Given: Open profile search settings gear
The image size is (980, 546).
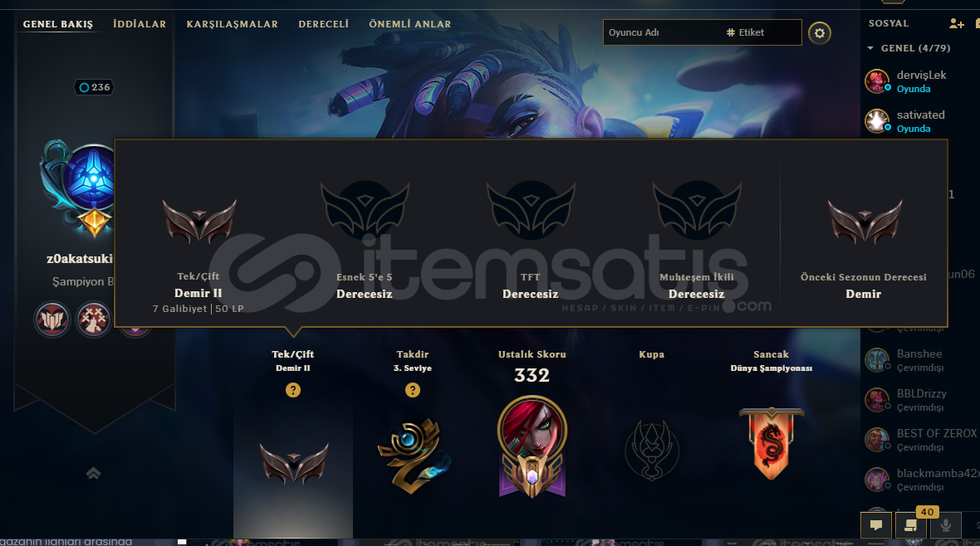Looking at the screenshot, I should [820, 32].
